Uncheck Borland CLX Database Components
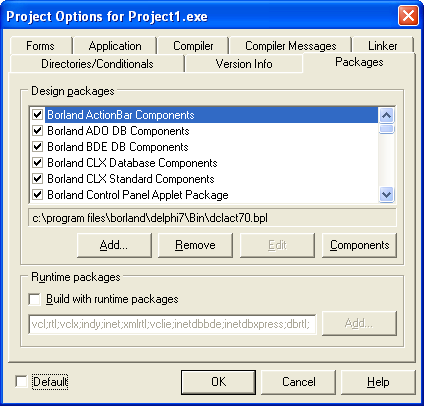The height and width of the screenshot is (406, 424). click(x=37, y=163)
